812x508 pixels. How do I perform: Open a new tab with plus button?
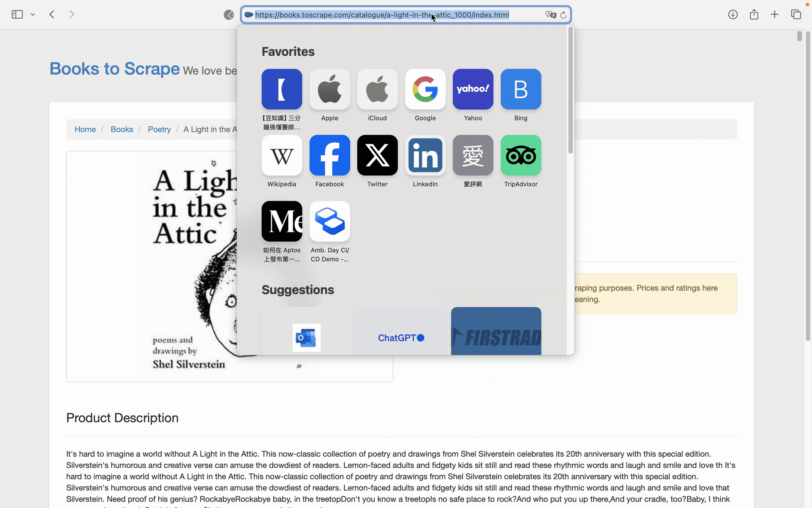775,14
